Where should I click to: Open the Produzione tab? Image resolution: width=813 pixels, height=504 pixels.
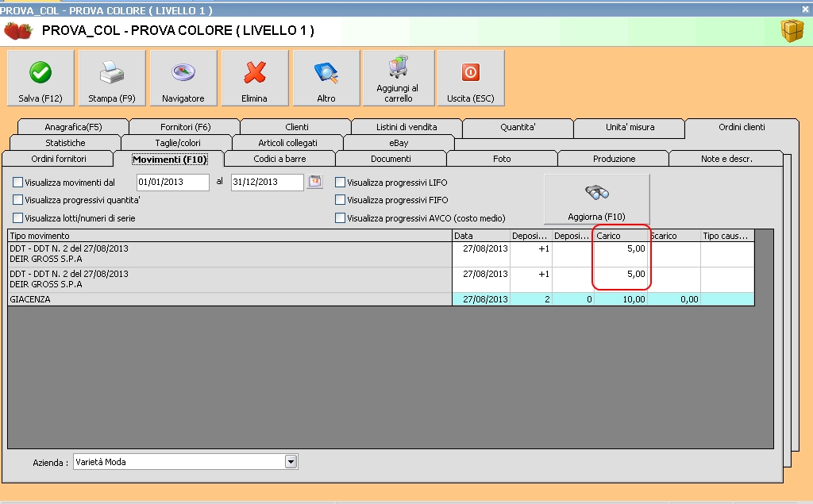coord(614,159)
